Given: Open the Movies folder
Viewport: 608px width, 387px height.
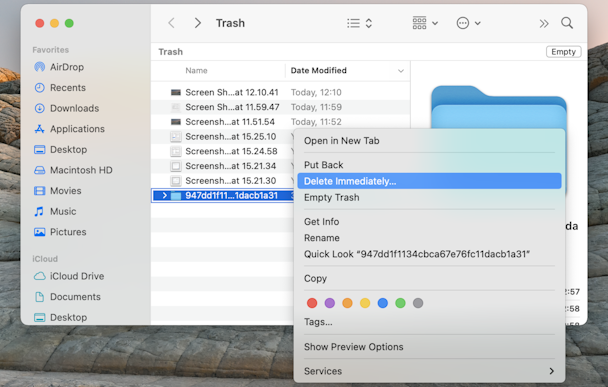Looking at the screenshot, I should click(57, 190).
